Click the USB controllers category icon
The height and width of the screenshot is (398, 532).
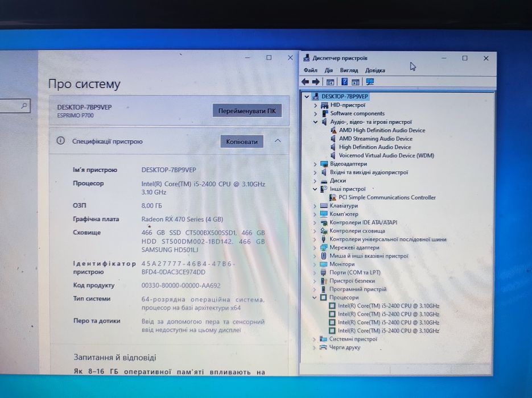(324, 239)
